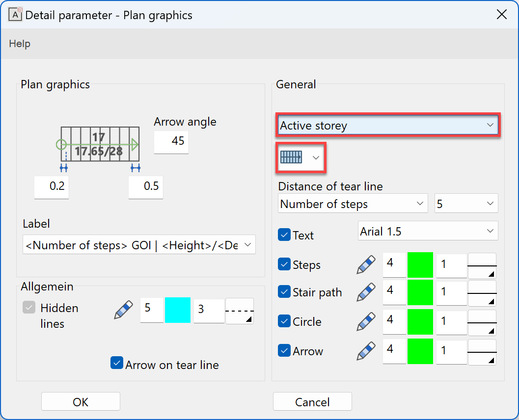519x420 pixels.
Task: Click the Steps line type preview
Action: click(482, 265)
